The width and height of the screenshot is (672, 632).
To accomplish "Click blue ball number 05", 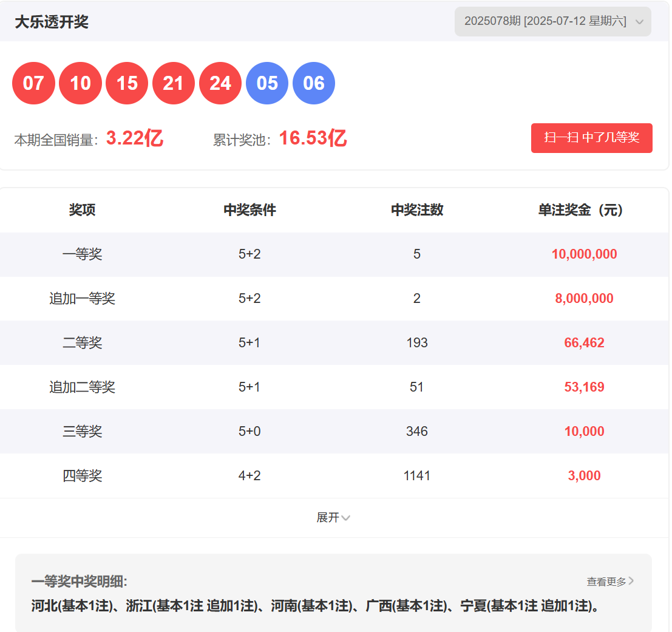I will pyautogui.click(x=267, y=83).
